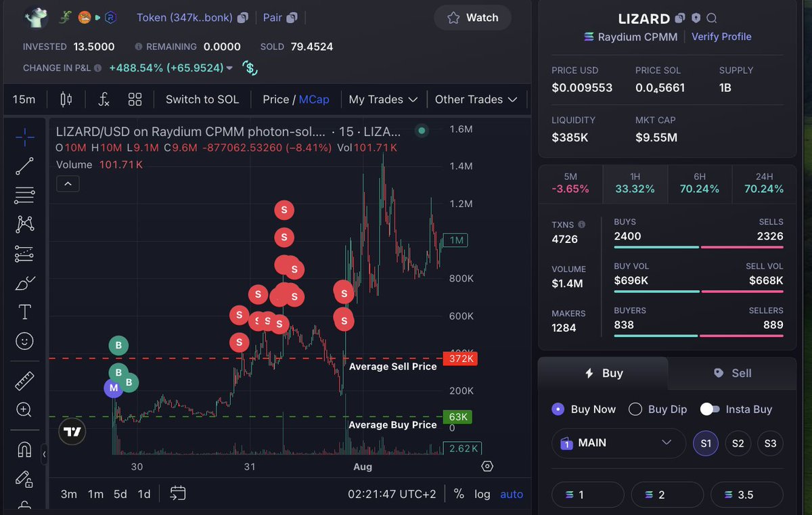Activate the zoom in tool
Image resolution: width=812 pixels, height=515 pixels.
[24, 409]
